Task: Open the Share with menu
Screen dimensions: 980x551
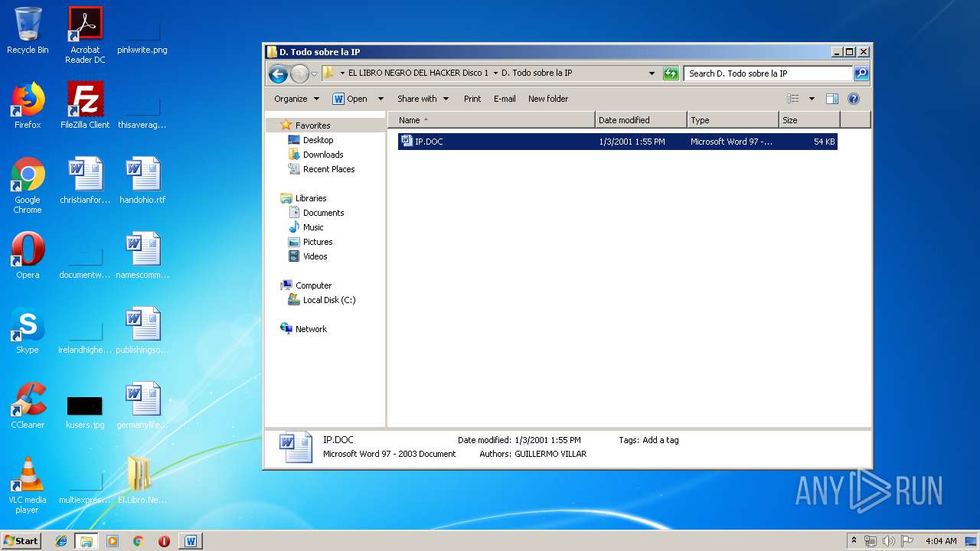Action: [423, 99]
